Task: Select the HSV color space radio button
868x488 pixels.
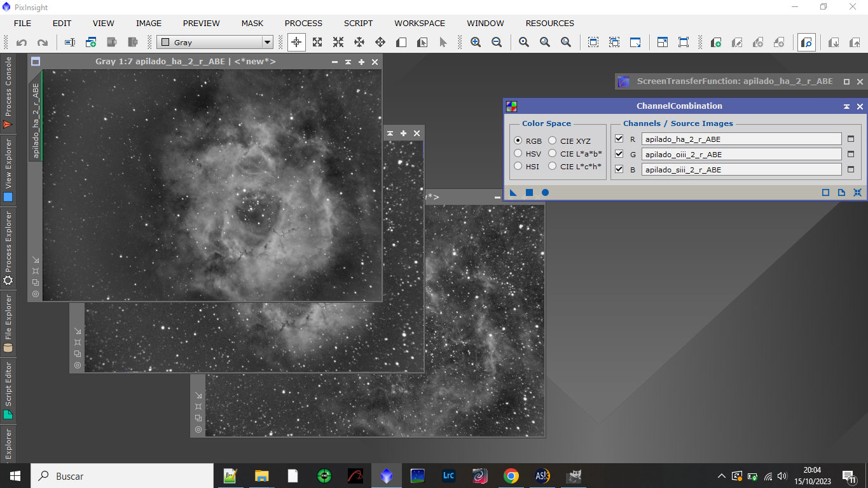Action: point(518,153)
